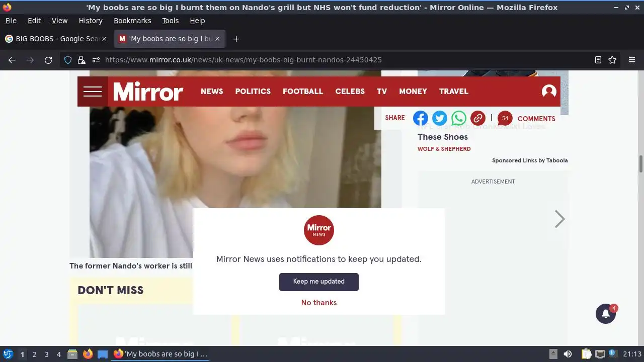Open the File menu
Image resolution: width=644 pixels, height=362 pixels.
(11, 21)
